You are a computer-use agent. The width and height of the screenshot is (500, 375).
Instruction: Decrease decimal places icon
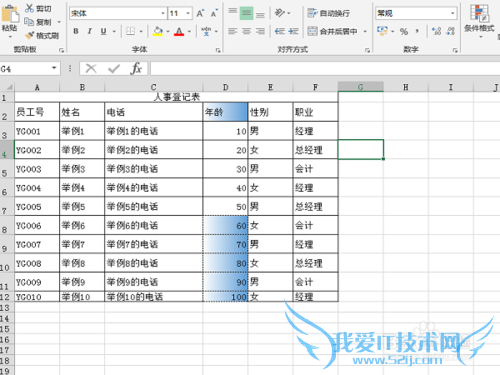451,31
